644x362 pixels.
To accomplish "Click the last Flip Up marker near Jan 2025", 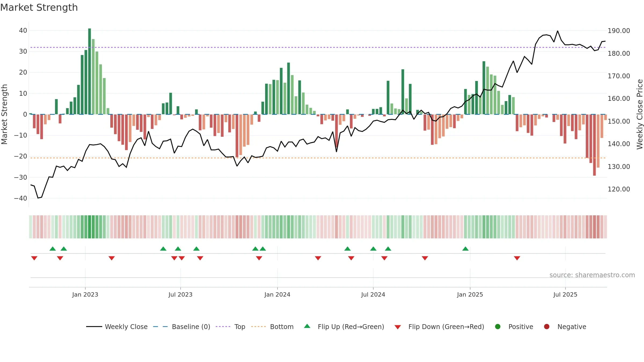I will (x=465, y=249).
